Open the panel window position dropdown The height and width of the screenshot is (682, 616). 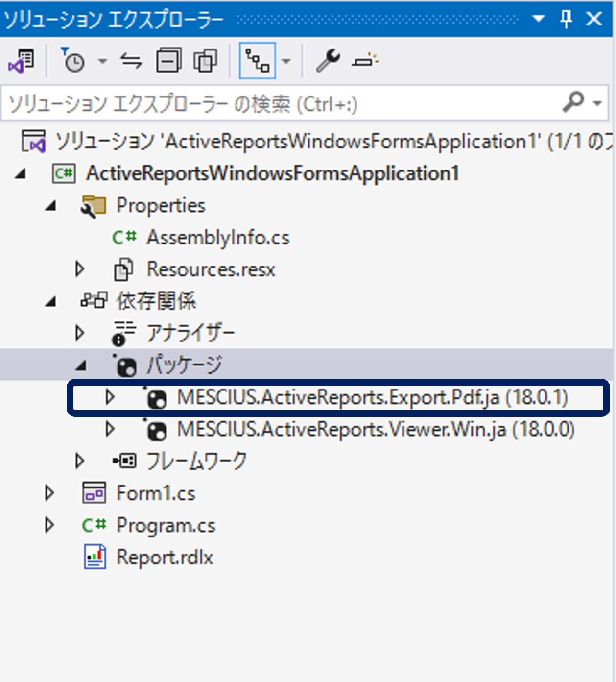pyautogui.click(x=539, y=19)
